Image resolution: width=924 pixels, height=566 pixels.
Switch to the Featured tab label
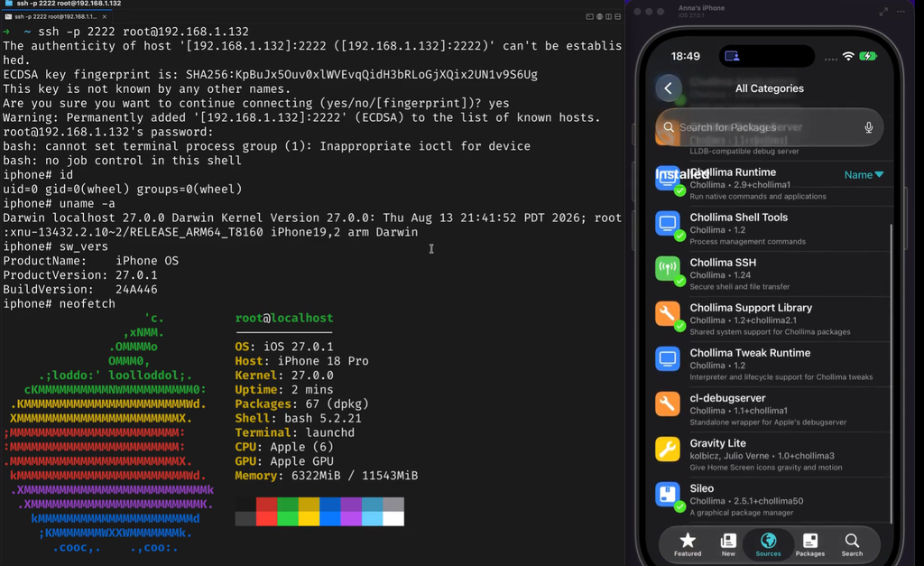(x=688, y=553)
